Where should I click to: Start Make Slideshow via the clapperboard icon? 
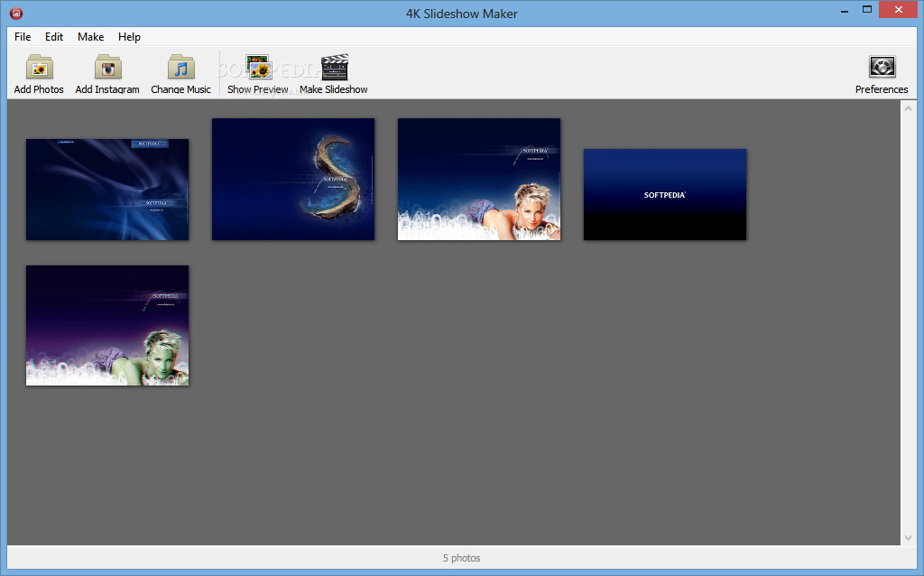pyautogui.click(x=334, y=68)
